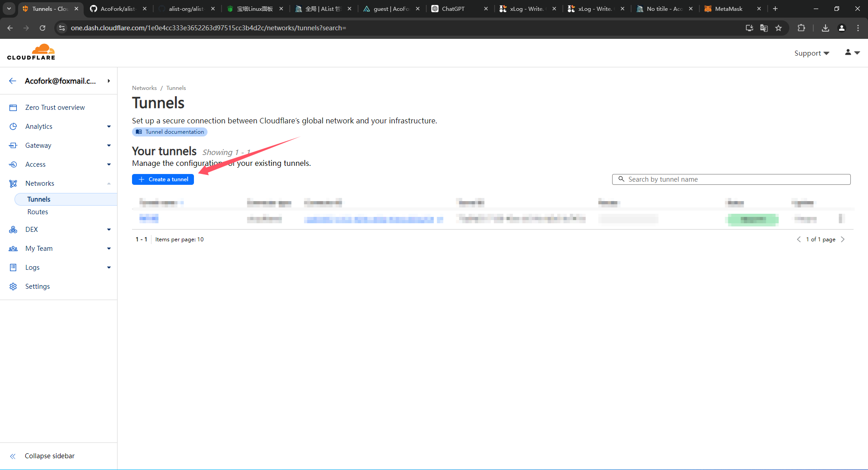
Task: Click Items per page: 10 selector
Action: (179, 240)
